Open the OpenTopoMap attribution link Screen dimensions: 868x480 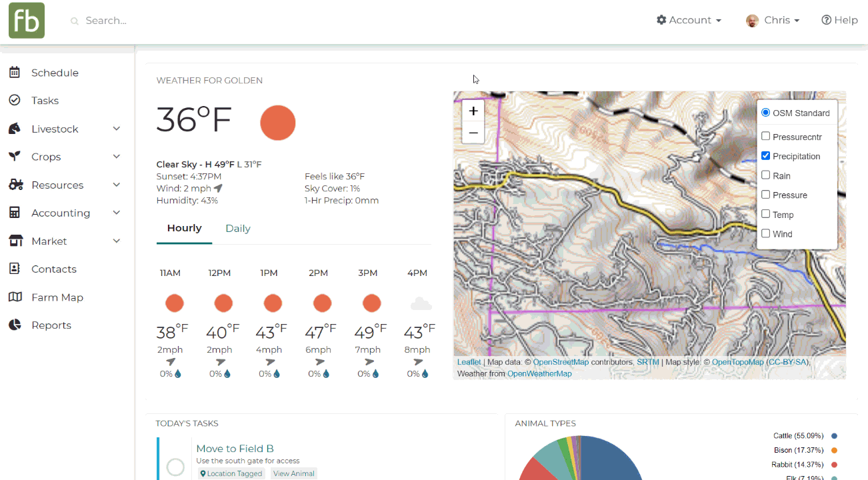pos(737,362)
